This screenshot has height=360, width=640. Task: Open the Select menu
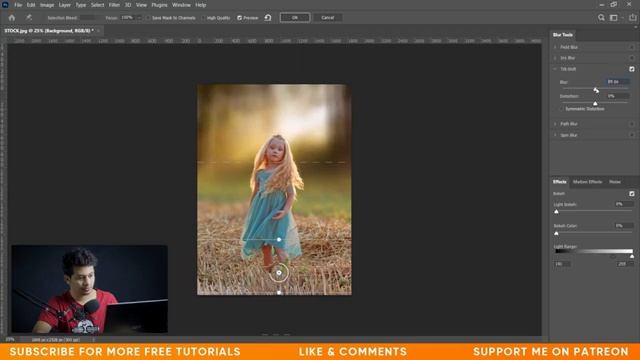click(x=98, y=5)
